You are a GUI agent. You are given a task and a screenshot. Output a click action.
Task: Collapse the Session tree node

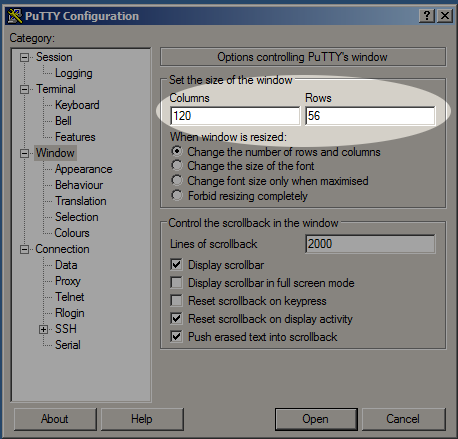[24, 57]
